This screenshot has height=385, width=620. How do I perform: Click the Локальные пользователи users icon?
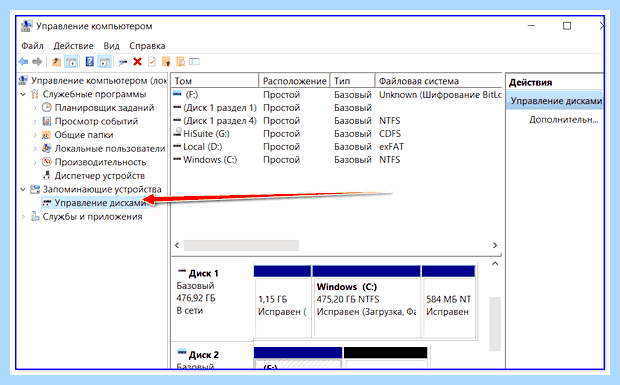coord(47,148)
